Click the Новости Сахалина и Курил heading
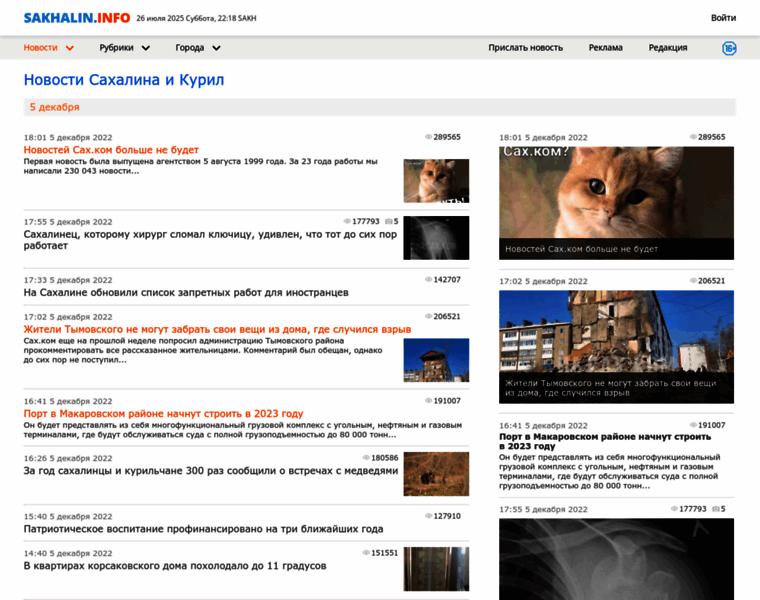 coord(124,79)
